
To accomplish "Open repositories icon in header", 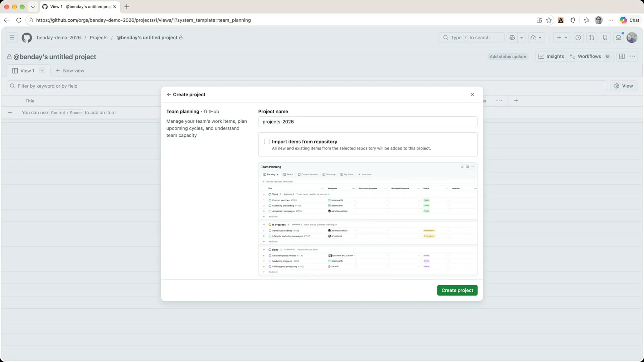I will 605,38.
